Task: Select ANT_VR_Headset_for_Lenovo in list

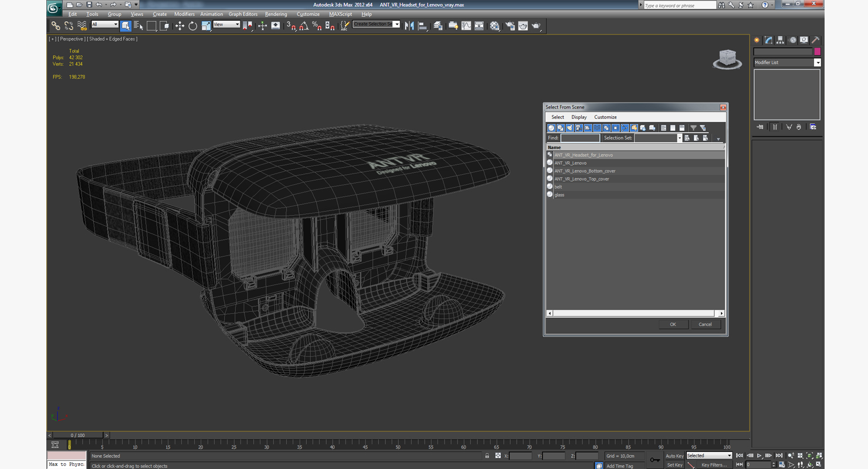Action: click(x=636, y=155)
